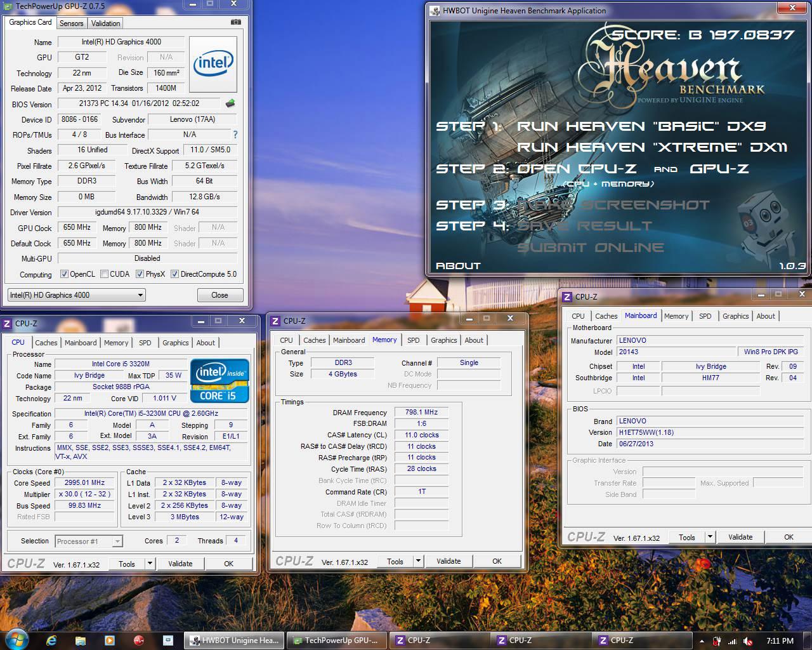The width and height of the screenshot is (812, 650).
Task: Click the Intel logo in GPU-Z
Action: point(213,64)
